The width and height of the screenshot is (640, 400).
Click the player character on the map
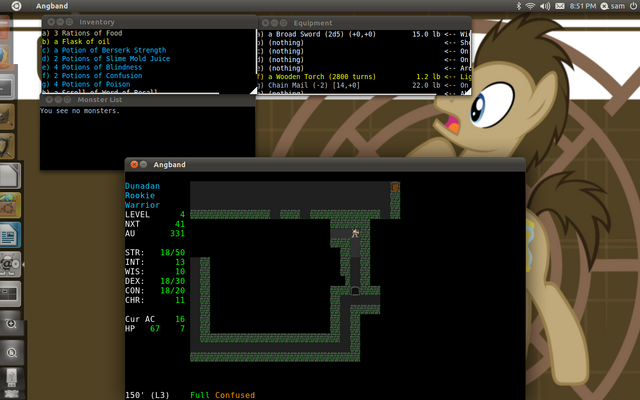pyautogui.click(x=355, y=233)
